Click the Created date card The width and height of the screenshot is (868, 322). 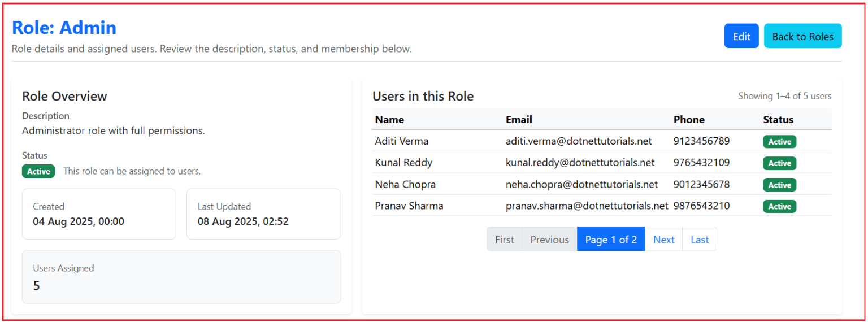99,214
